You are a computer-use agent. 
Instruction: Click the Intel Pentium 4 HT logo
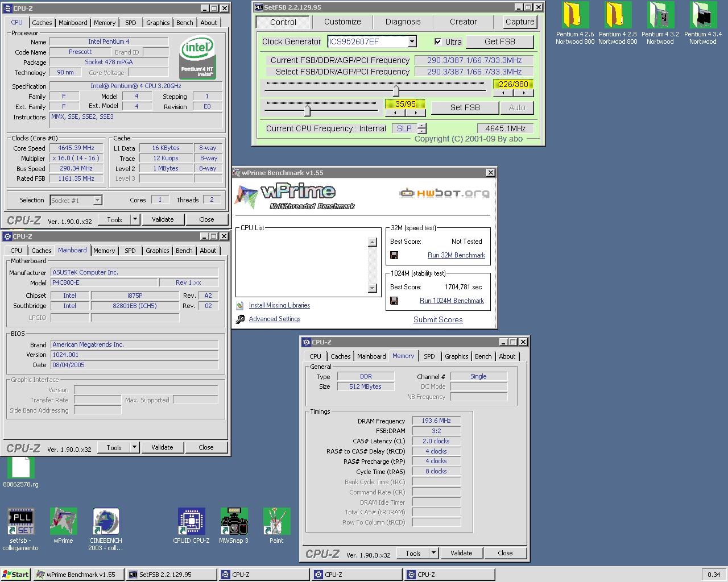197,57
